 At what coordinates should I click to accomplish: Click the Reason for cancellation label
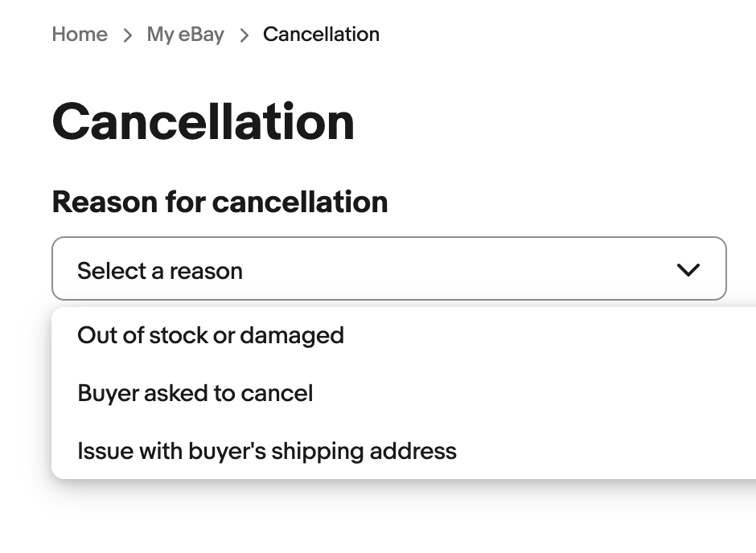[x=220, y=202]
